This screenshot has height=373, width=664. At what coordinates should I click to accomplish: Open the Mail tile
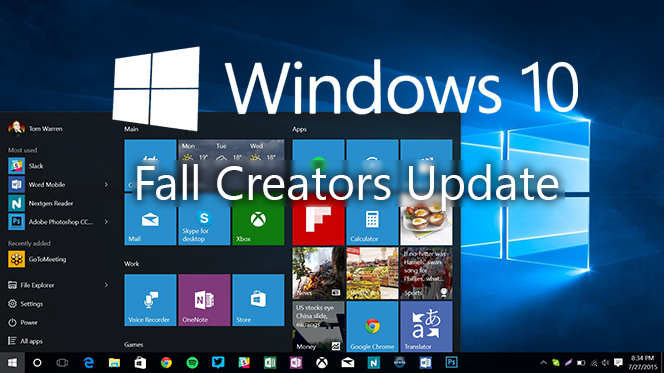tap(150, 219)
